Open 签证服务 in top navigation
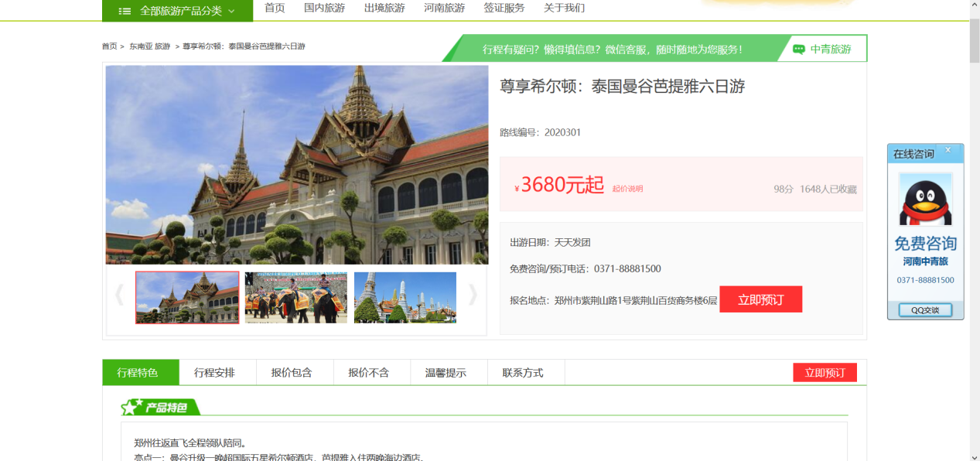980x461 pixels. coord(504,8)
